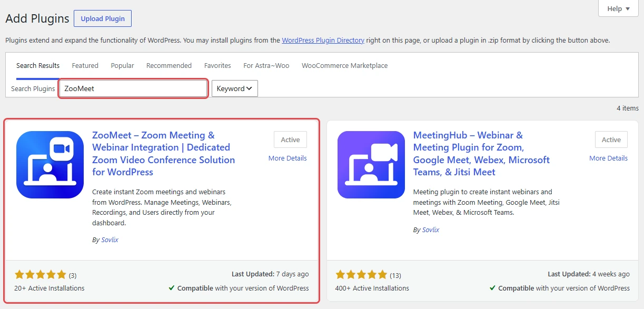The image size is (644, 309).
Task: Open the MeetingHub plugin title link
Action: click(x=481, y=154)
